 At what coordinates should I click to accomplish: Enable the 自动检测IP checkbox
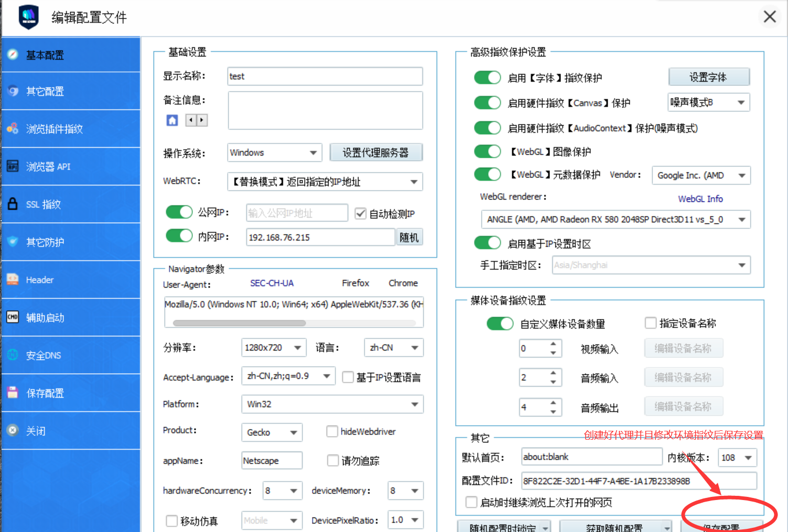point(360,213)
